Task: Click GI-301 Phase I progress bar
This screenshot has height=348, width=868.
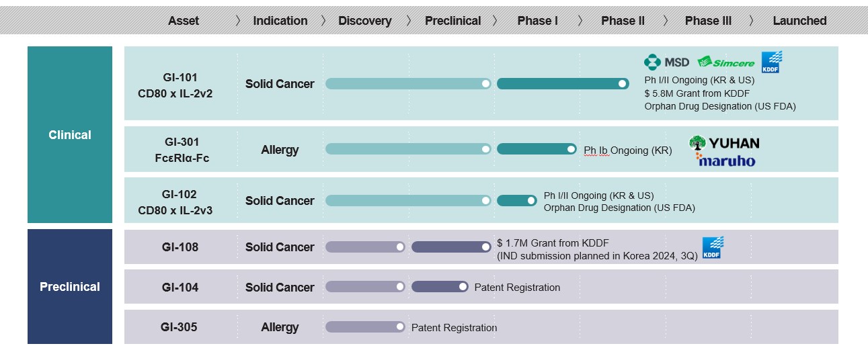Action: tap(536, 149)
